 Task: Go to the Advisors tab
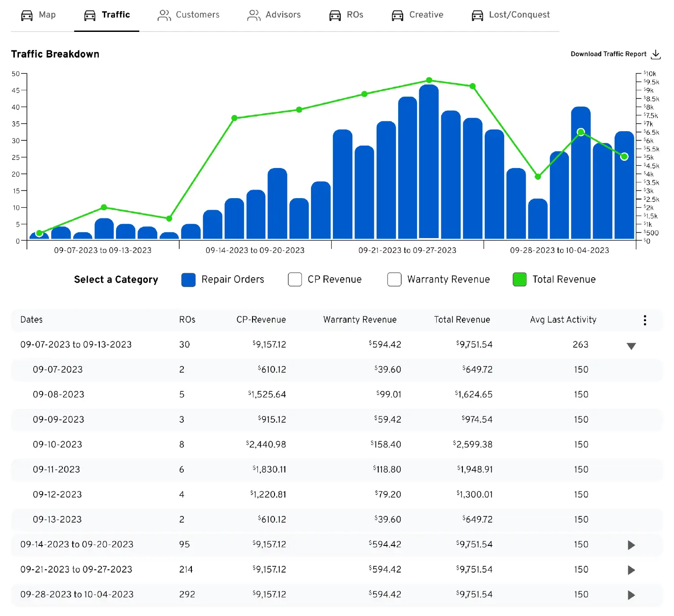pyautogui.click(x=274, y=15)
